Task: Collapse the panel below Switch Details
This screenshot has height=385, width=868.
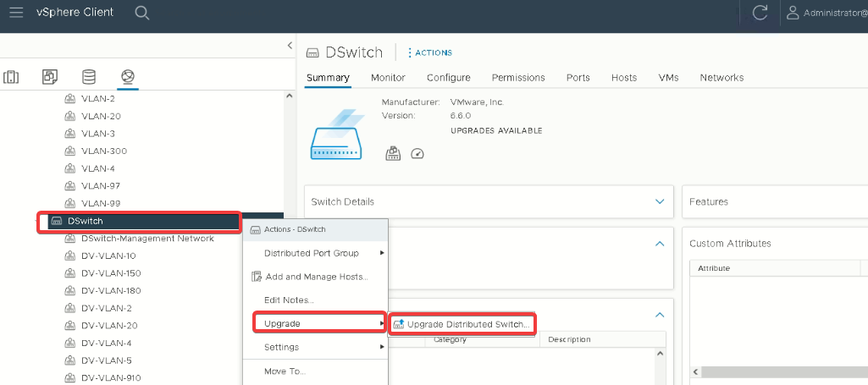Action: [x=660, y=244]
